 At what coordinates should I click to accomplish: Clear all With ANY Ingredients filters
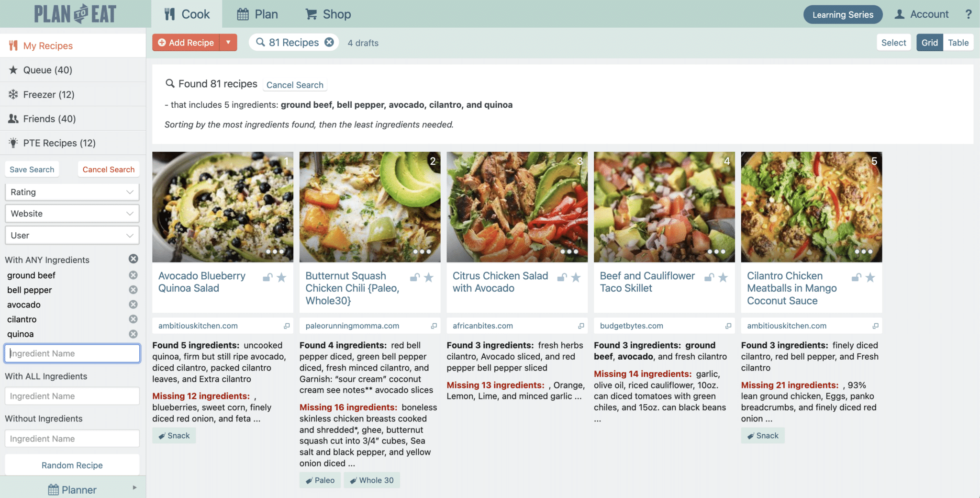click(x=134, y=259)
